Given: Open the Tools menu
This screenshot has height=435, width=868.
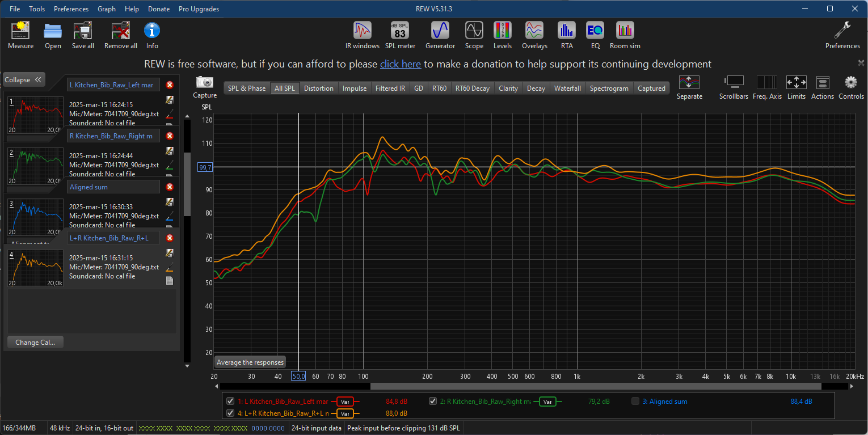Looking at the screenshot, I should (37, 9).
